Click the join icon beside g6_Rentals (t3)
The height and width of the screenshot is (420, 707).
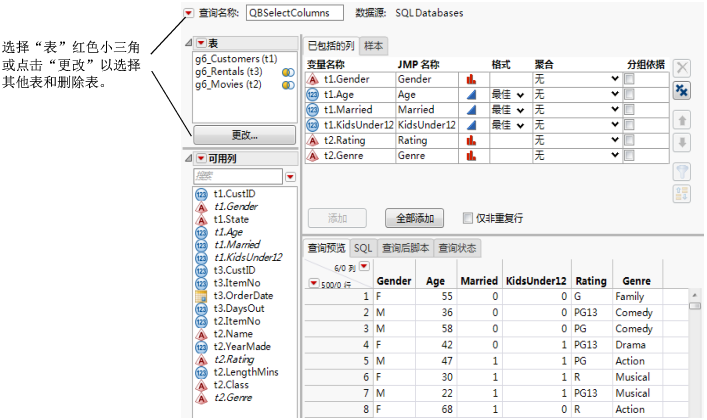click(x=288, y=72)
